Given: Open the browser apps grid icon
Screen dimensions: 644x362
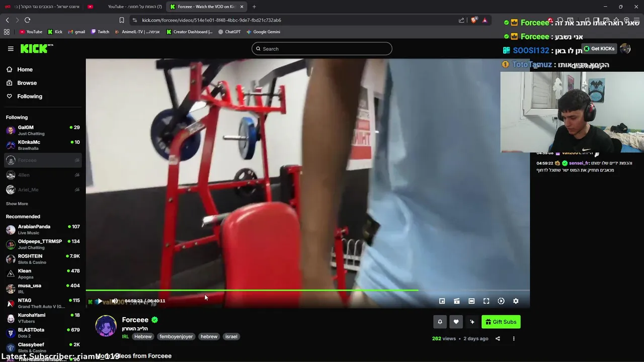Looking at the screenshot, I should pyautogui.click(x=7, y=32).
